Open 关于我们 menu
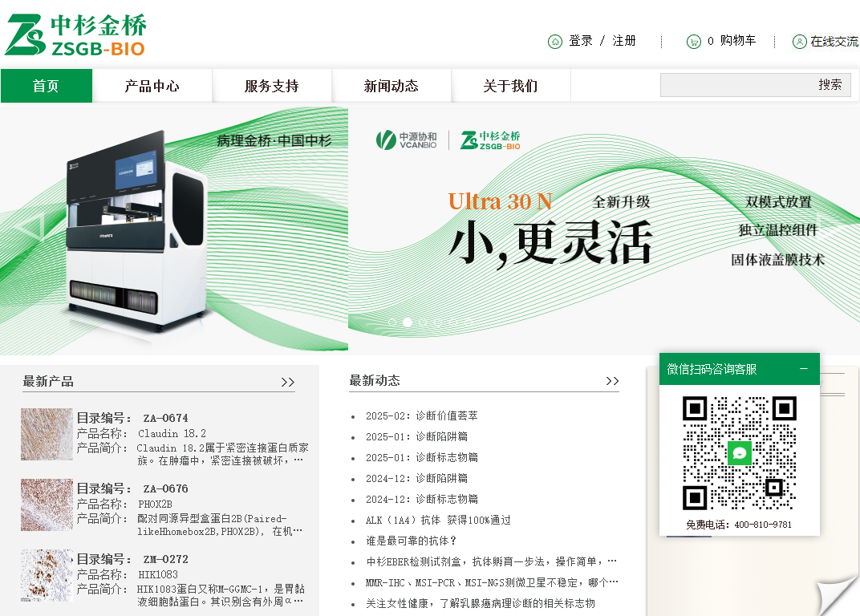This screenshot has height=616, width=860. pos(510,86)
